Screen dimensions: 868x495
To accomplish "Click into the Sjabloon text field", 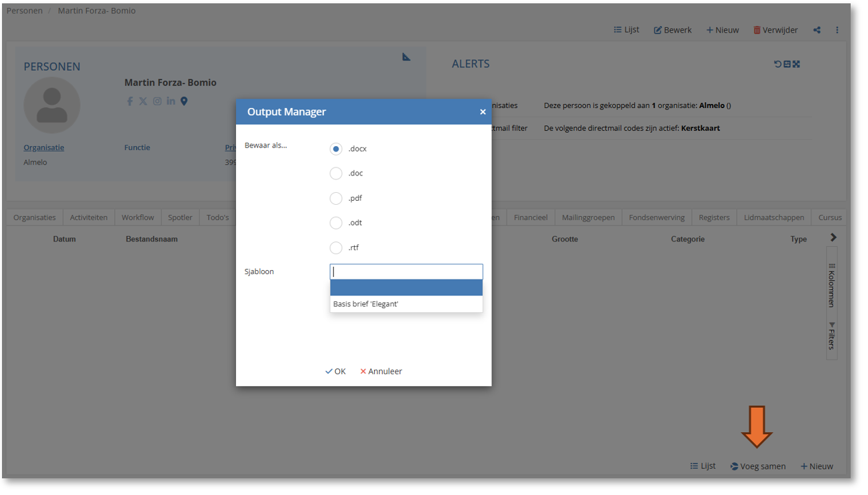I will click(405, 272).
